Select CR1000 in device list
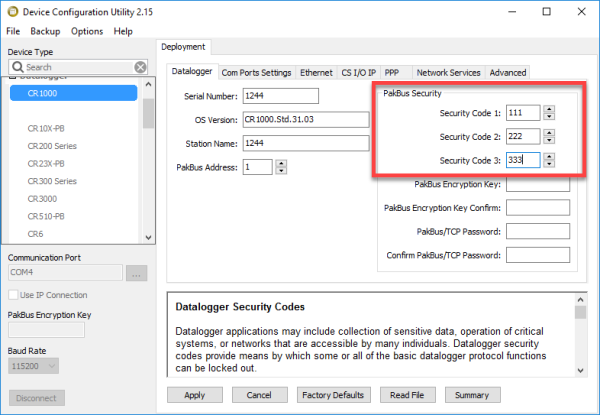This screenshot has height=415, width=600. tap(73, 93)
